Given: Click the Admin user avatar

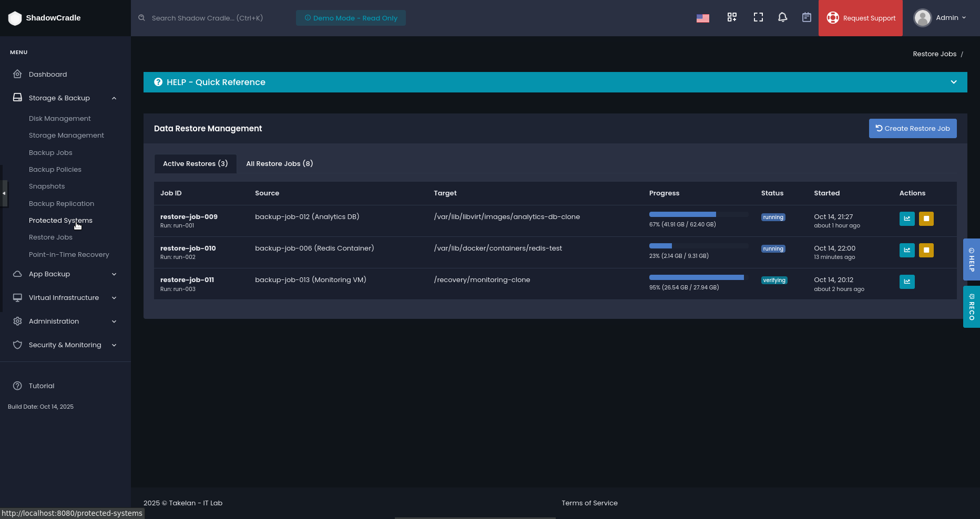Looking at the screenshot, I should tap(922, 18).
